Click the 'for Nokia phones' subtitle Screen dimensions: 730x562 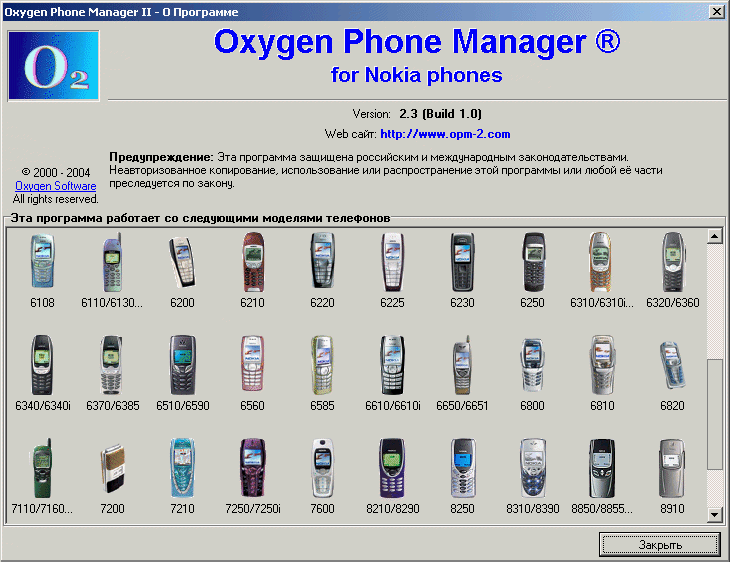[x=417, y=75]
